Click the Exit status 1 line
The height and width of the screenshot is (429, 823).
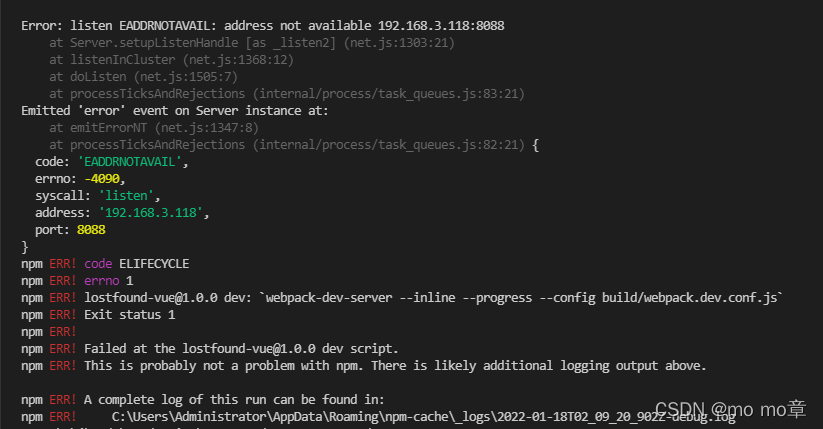(x=130, y=315)
